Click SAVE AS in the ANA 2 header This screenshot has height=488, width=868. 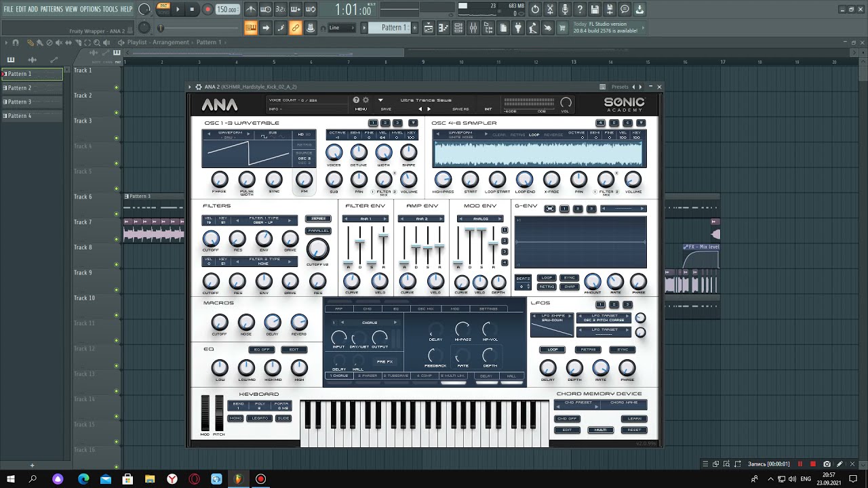[460, 109]
